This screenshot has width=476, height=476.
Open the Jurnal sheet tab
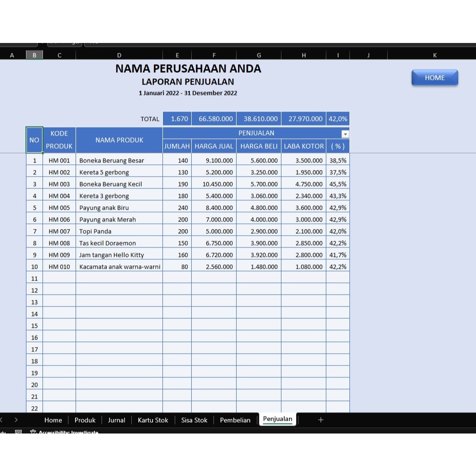coord(117,420)
